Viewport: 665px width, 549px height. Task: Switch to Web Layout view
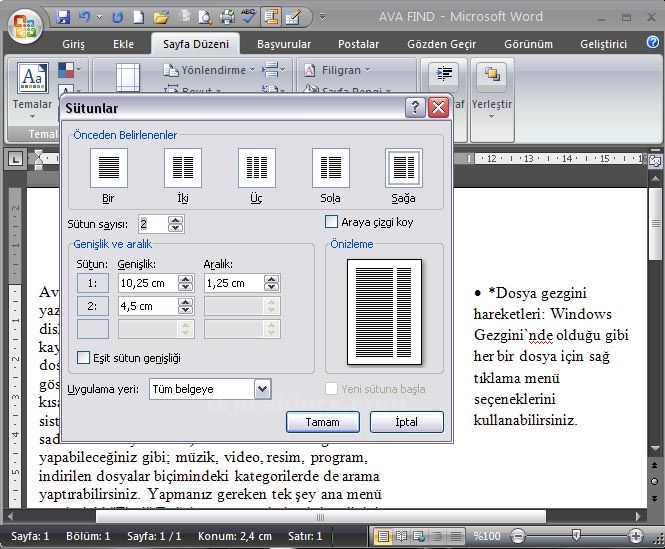click(x=419, y=536)
